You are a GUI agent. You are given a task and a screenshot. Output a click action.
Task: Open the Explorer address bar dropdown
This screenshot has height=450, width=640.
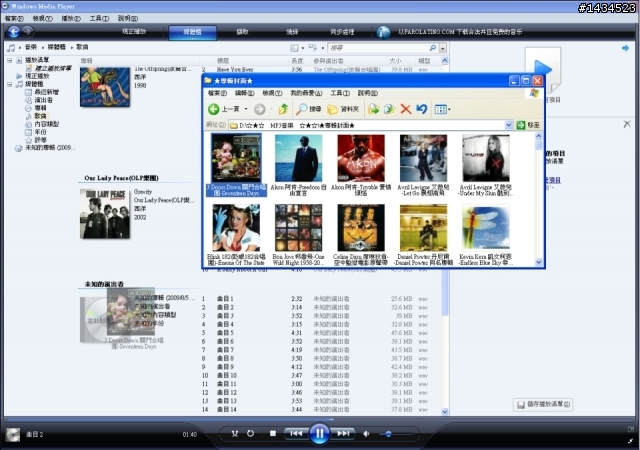pyautogui.click(x=509, y=125)
